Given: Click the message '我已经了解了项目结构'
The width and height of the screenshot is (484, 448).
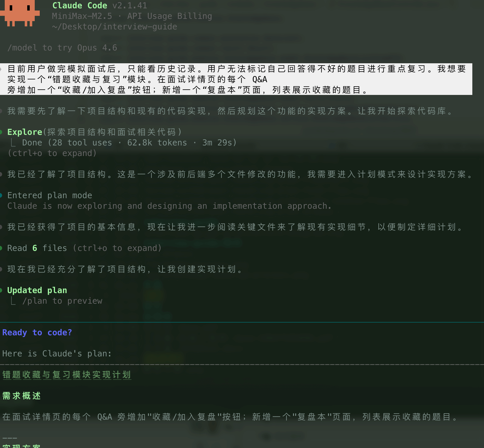Looking at the screenshot, I should point(240,174).
